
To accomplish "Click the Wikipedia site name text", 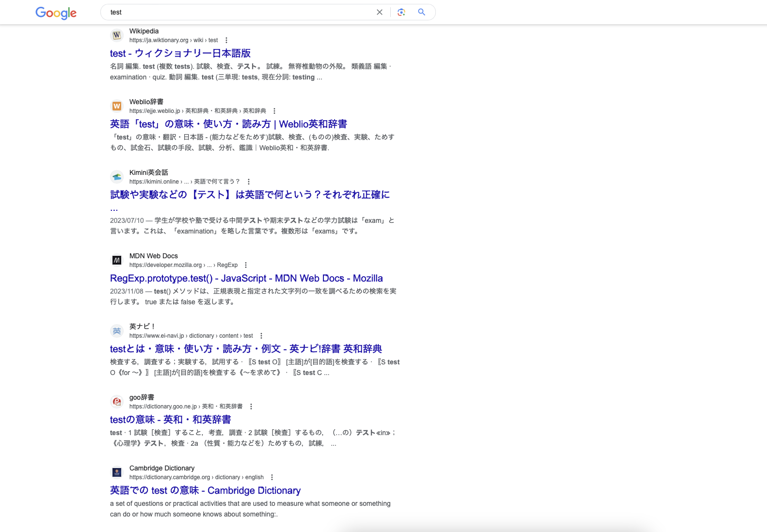I will click(x=144, y=31).
